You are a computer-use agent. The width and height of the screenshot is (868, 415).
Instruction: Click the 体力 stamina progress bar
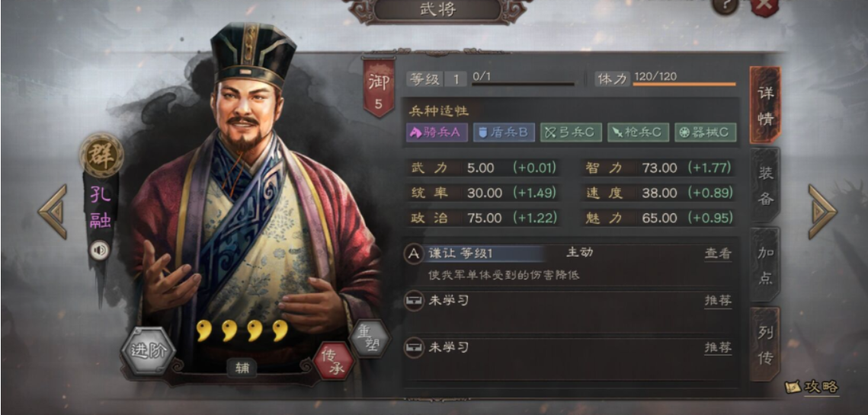pyautogui.click(x=685, y=84)
